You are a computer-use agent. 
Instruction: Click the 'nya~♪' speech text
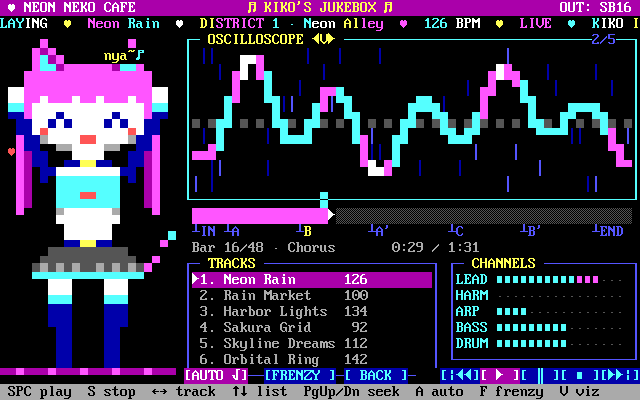124,55
